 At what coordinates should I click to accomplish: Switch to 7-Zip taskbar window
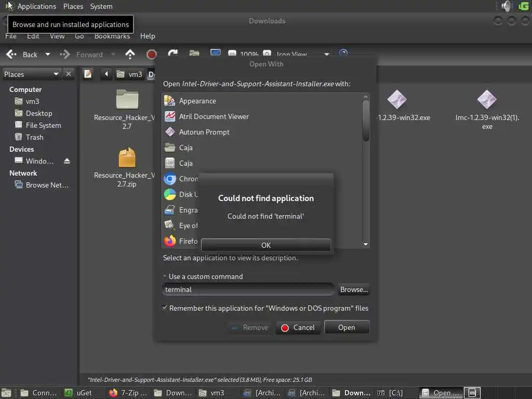(128, 393)
